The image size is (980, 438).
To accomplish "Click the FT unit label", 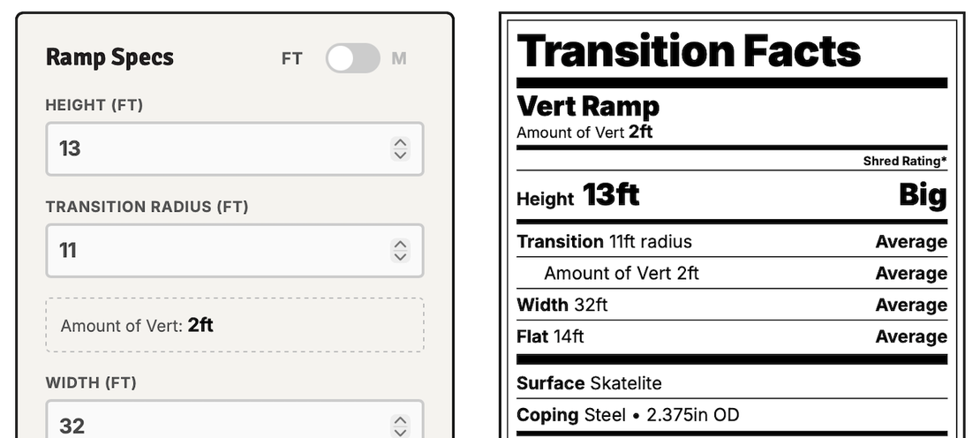I will click(292, 59).
